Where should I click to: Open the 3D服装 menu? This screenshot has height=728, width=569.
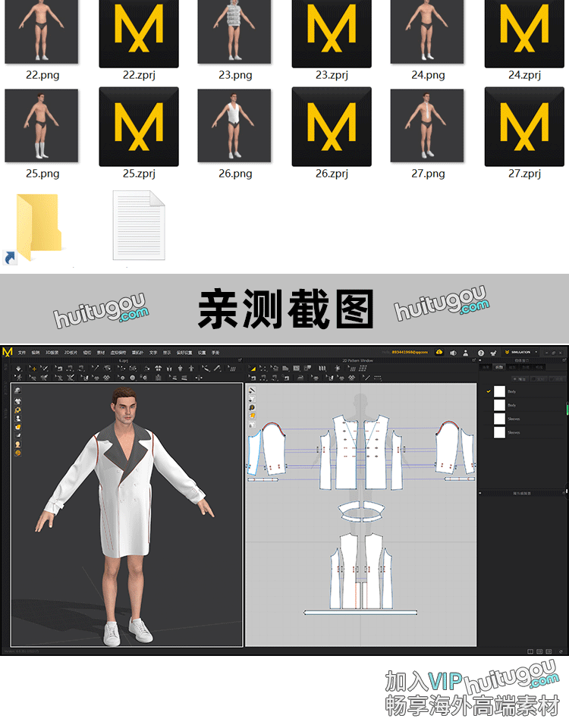[52, 353]
